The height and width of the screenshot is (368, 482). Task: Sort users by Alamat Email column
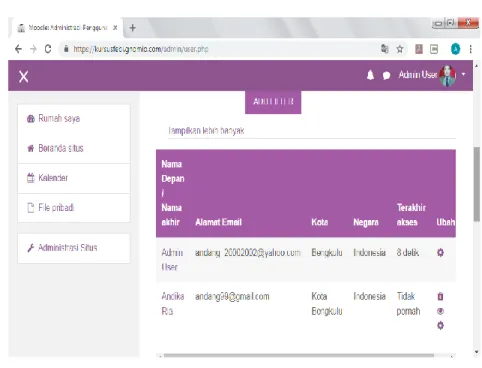tap(218, 222)
